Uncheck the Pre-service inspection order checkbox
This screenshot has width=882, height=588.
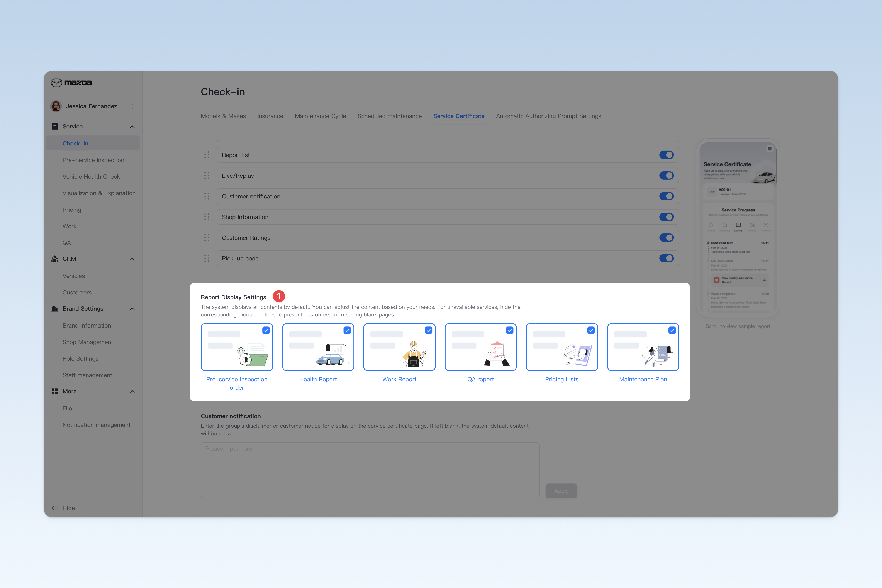[266, 330]
